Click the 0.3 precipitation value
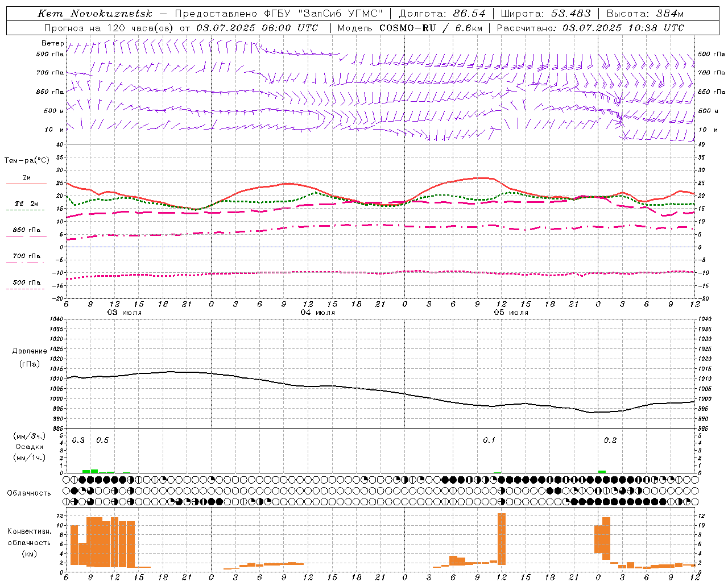 click(78, 440)
